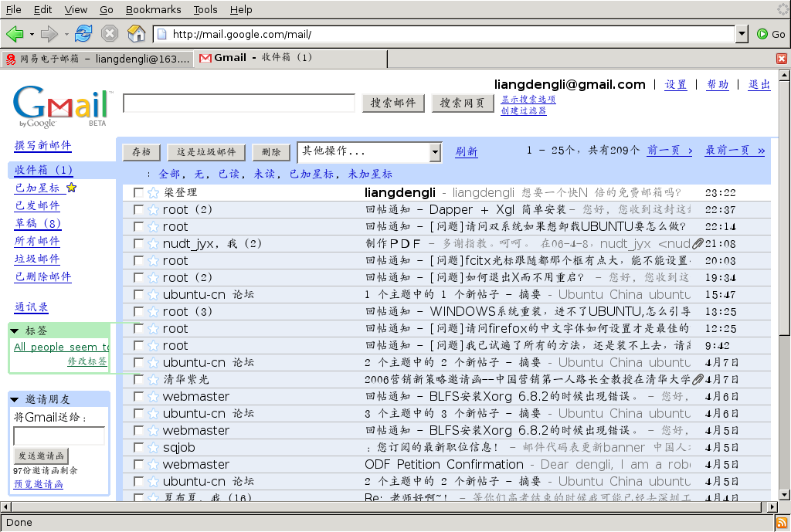Click the 删除 delete button
Screen dimensions: 791x532
tap(271, 152)
